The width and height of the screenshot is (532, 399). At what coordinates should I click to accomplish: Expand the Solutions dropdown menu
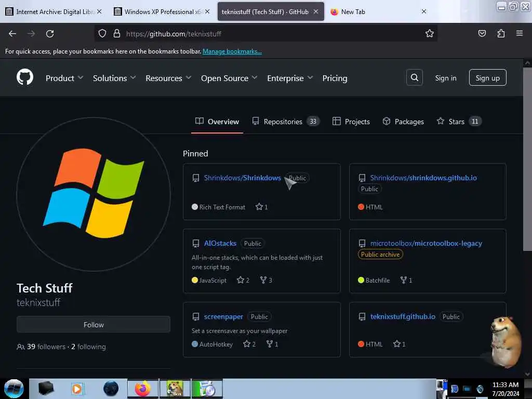click(114, 78)
